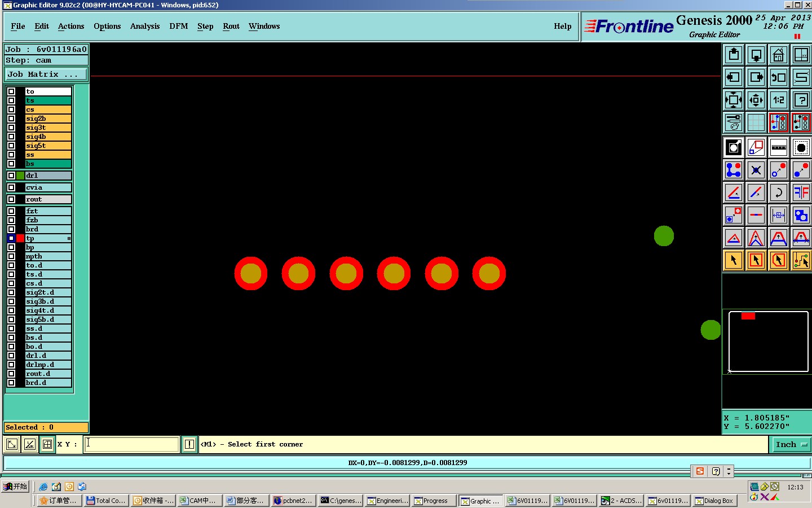Select the 'sig5t' layer name

[48, 146]
